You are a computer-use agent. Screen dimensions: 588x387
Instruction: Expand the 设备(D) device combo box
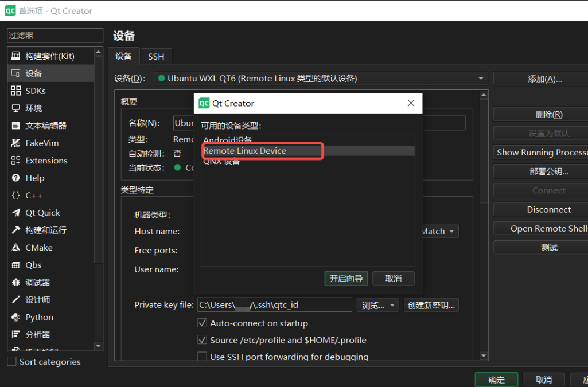(x=321, y=79)
